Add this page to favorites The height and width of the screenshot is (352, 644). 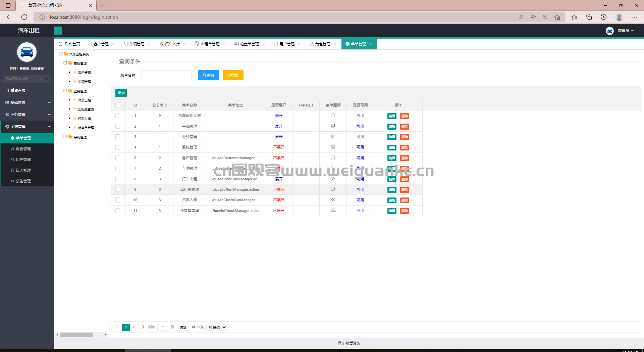point(557,17)
